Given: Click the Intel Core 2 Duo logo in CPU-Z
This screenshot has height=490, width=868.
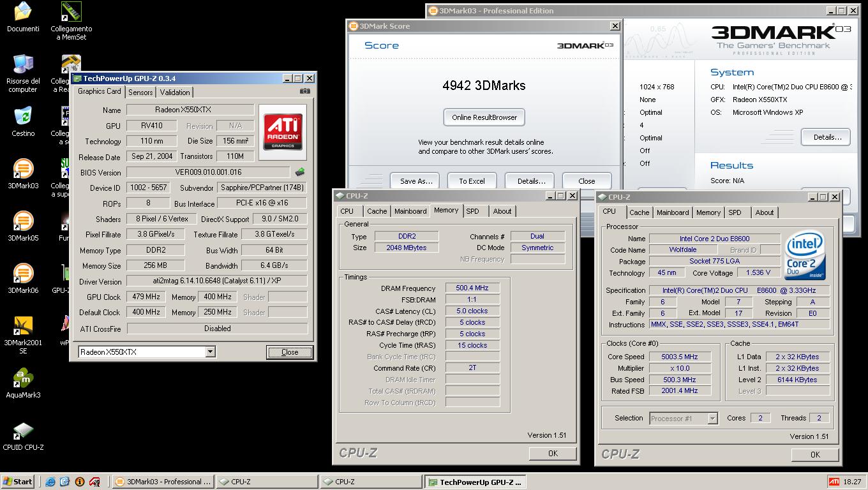Looking at the screenshot, I should (805, 255).
